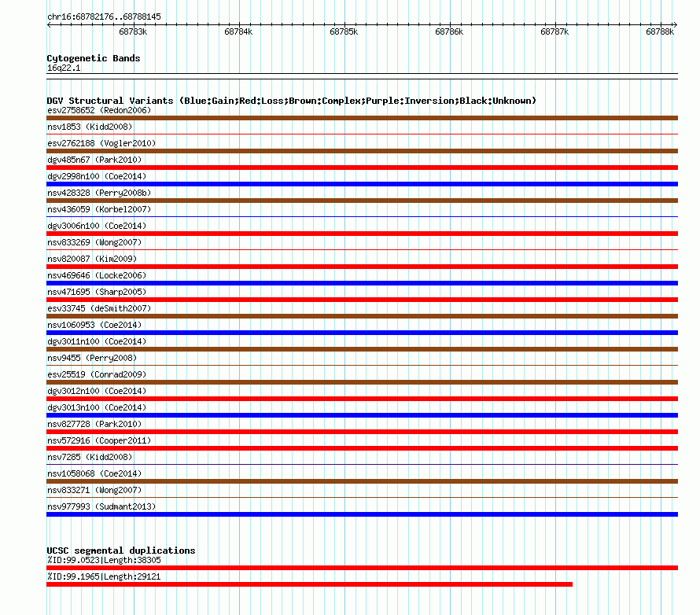Select the esv33745 (deSmith2007) label
Image resolution: width=700 pixels, height=615 pixels.
click(99, 308)
